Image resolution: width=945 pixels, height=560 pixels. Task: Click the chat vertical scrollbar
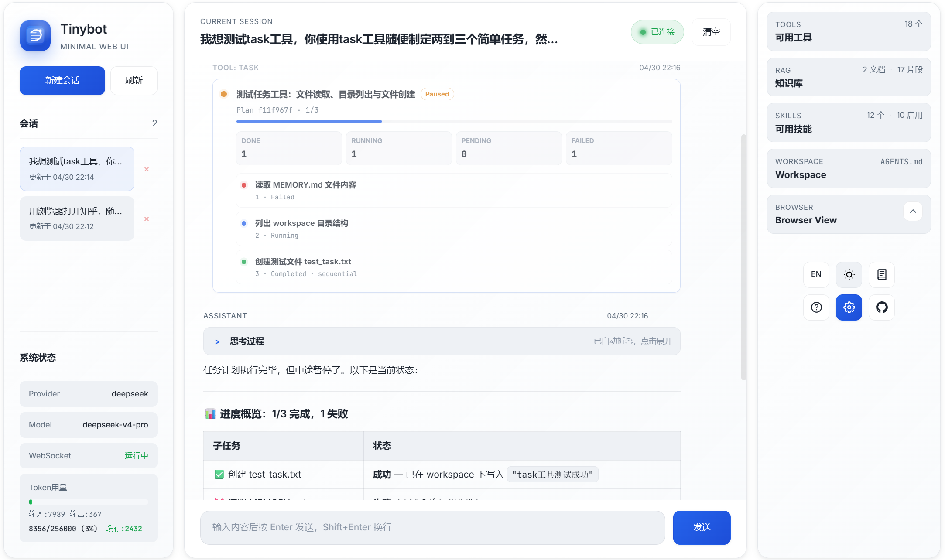743,257
